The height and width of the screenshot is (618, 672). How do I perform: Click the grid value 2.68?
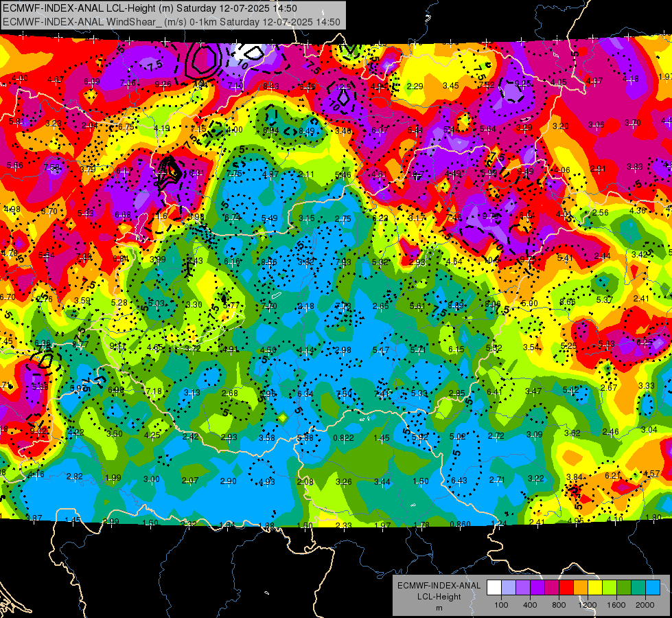click(x=230, y=393)
